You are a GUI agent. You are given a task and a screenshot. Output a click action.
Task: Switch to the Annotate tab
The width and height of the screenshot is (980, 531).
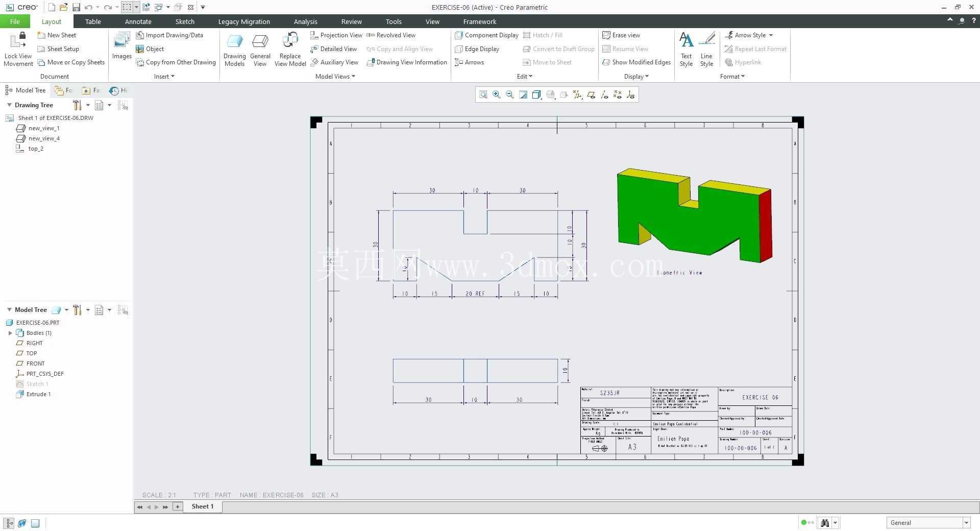[x=138, y=21]
